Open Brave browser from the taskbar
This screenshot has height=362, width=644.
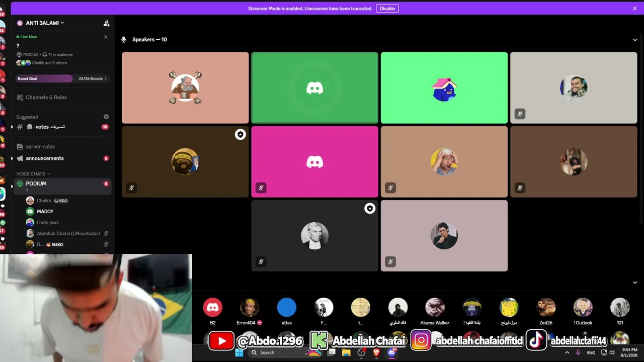point(376,352)
